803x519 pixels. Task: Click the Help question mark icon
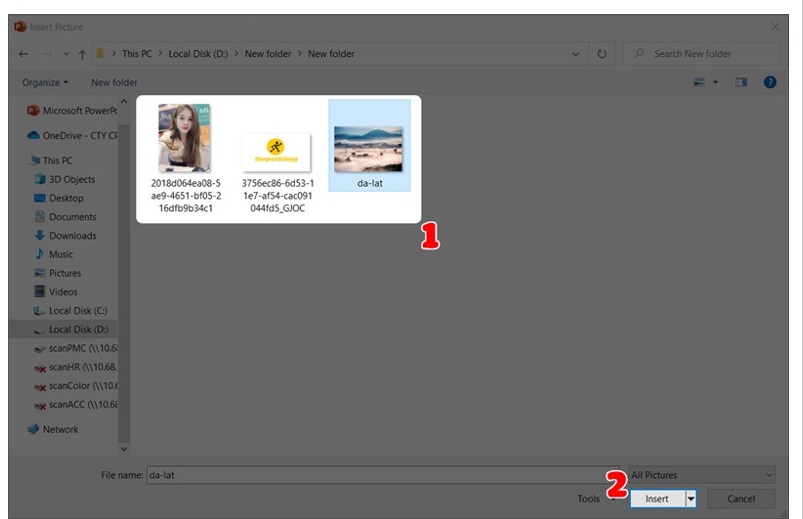coord(770,82)
